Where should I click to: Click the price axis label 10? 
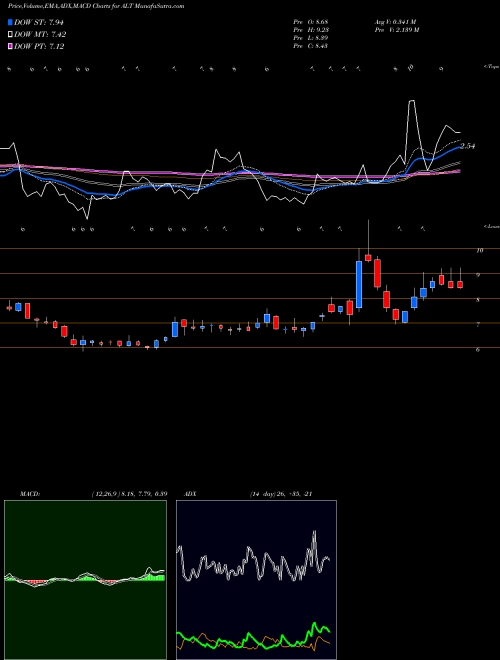click(x=479, y=250)
